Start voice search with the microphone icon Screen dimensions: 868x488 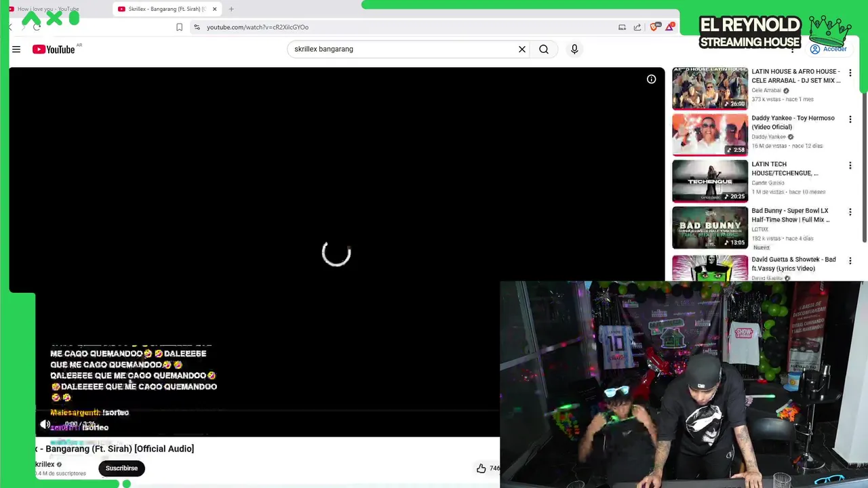pyautogui.click(x=574, y=49)
